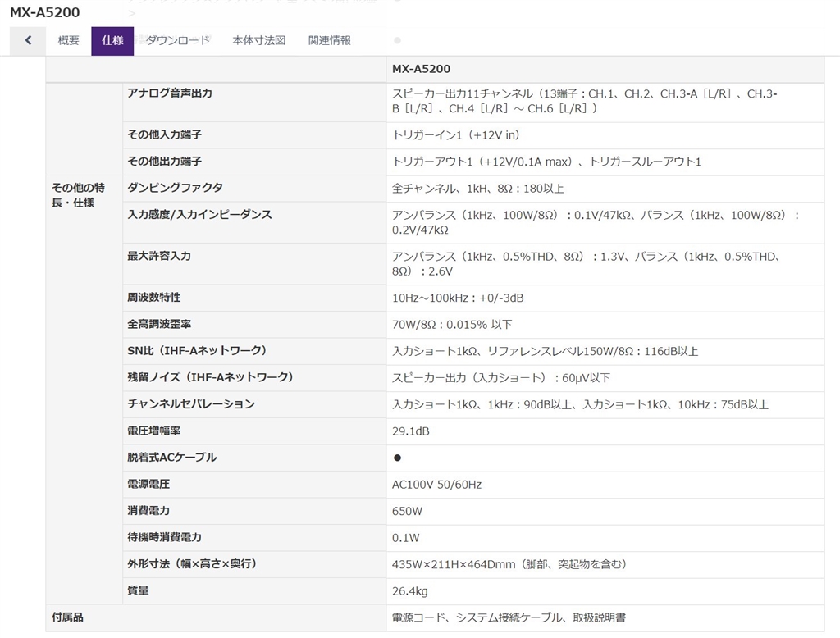Click the 650W power consumption value

tap(407, 511)
